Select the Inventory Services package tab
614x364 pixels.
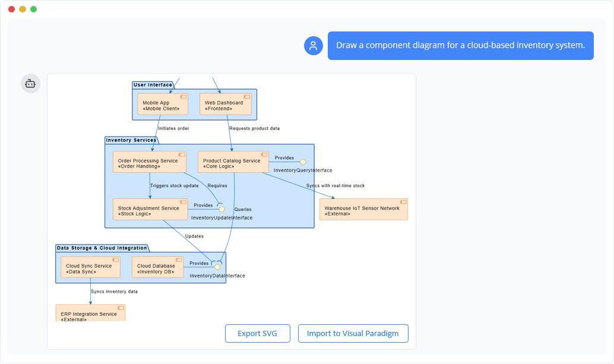point(132,140)
